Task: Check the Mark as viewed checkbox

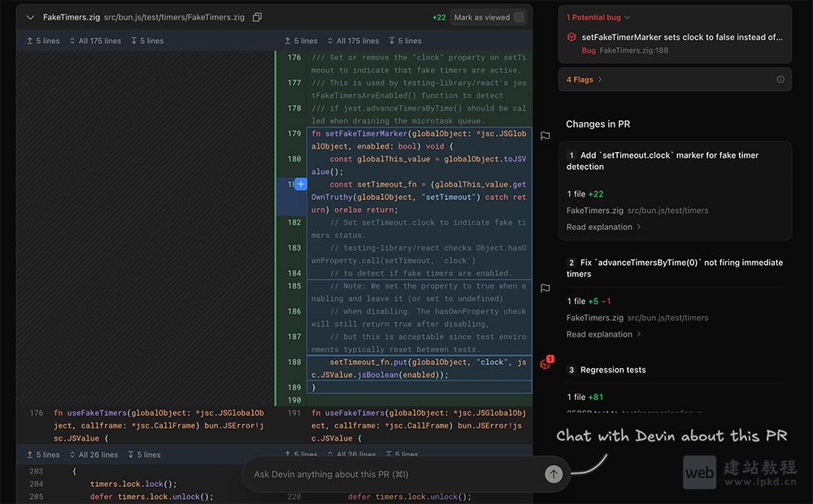Action: (519, 17)
